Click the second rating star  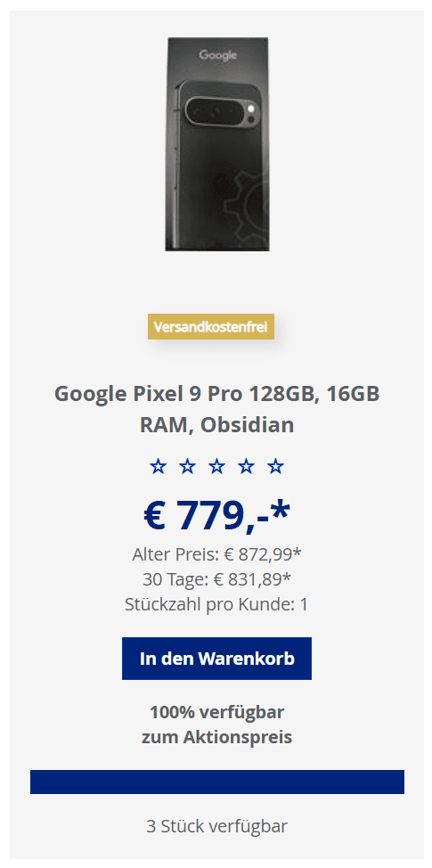click(x=188, y=467)
